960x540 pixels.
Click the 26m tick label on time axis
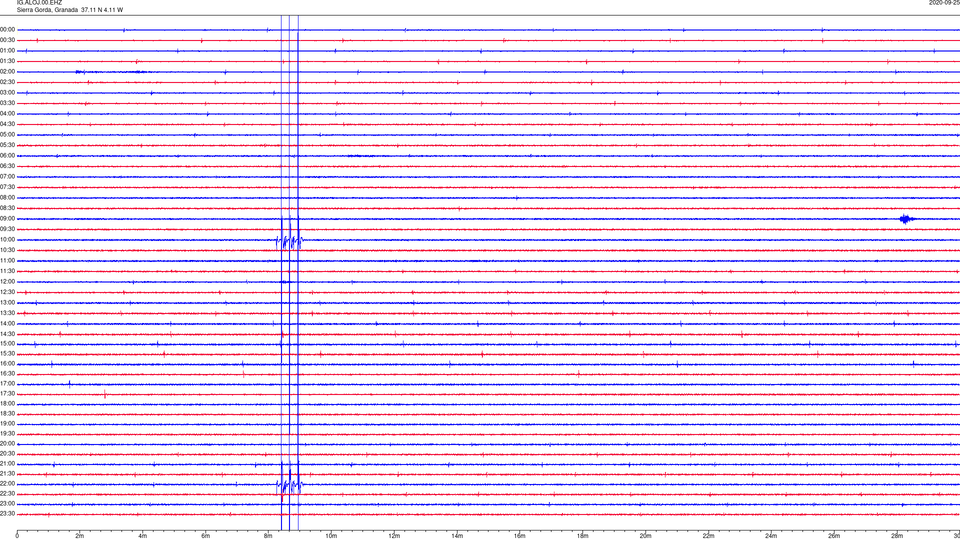tap(834, 536)
